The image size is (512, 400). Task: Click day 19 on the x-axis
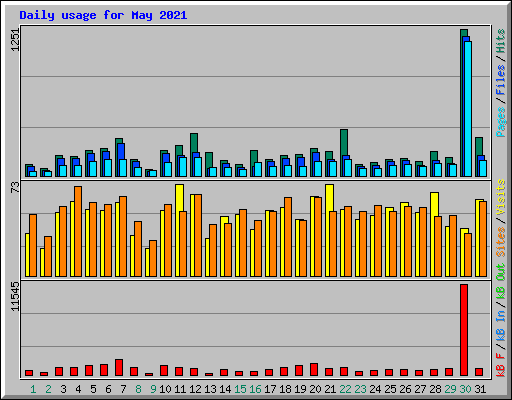(x=300, y=389)
